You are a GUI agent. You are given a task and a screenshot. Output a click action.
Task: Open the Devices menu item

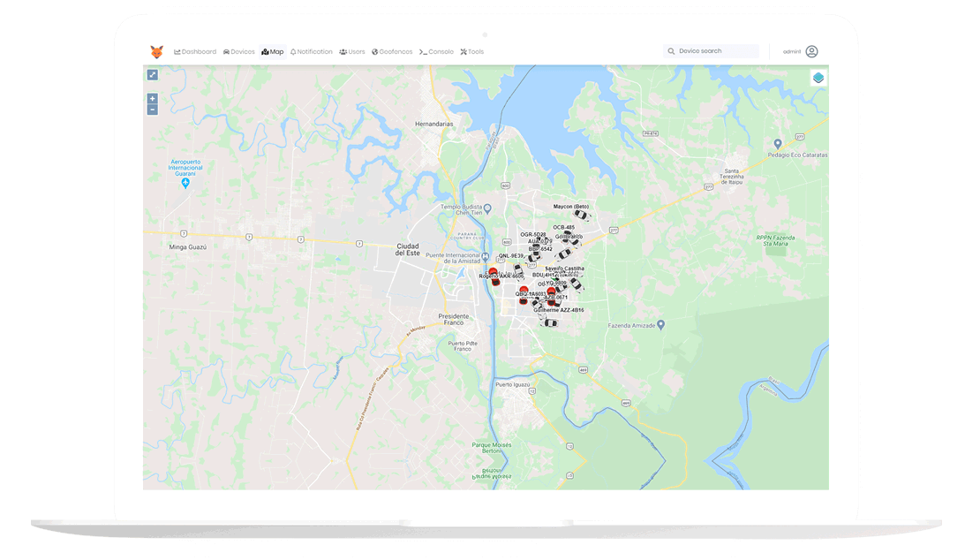[238, 52]
